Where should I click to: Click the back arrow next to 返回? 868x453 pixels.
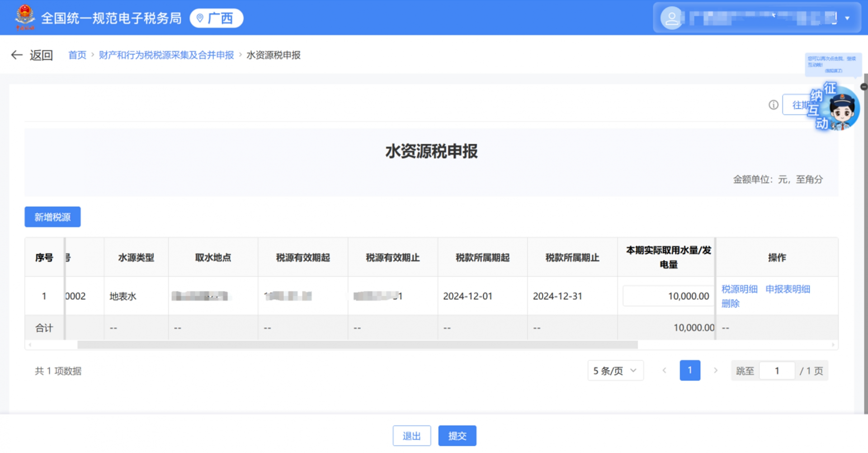point(16,55)
